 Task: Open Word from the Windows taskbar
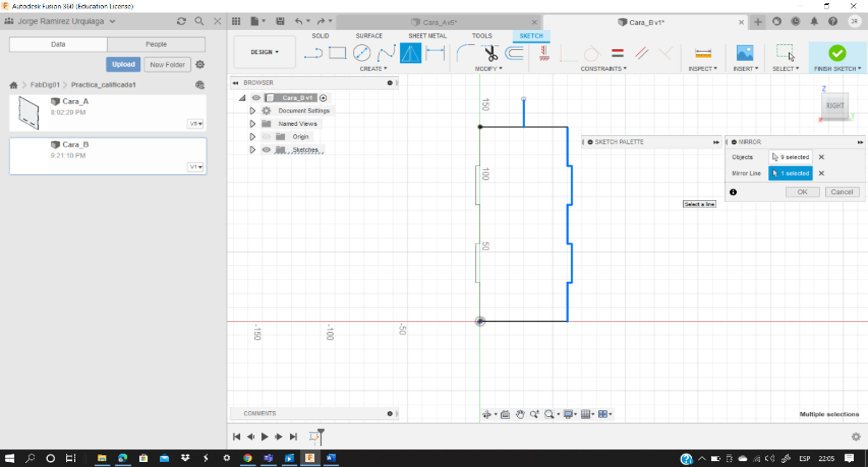tap(330, 458)
